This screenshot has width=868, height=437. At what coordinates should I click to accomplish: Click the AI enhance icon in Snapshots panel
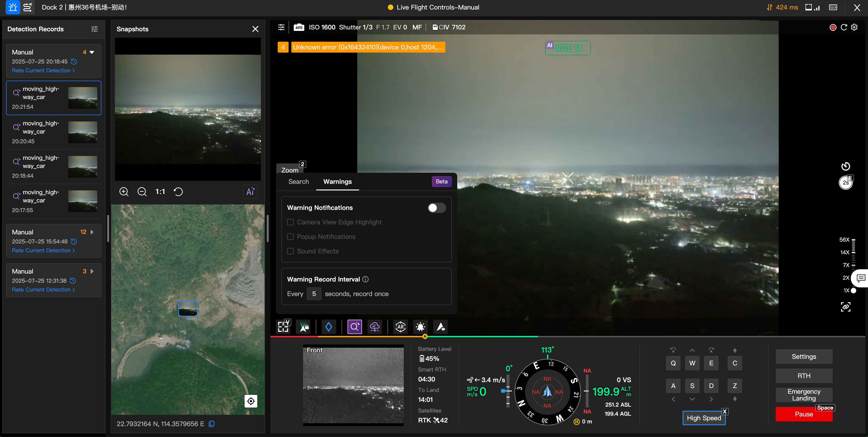(250, 191)
